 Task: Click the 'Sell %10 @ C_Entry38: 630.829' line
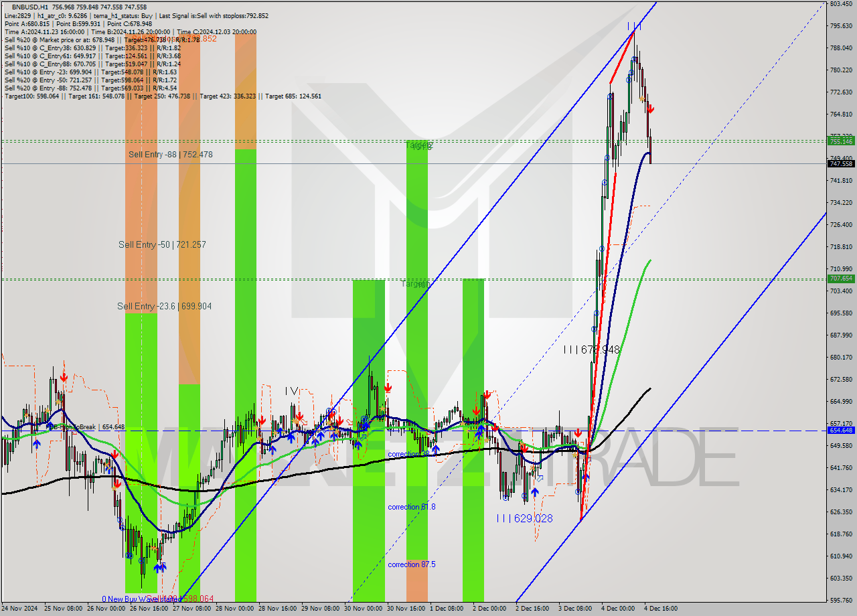[x=92, y=48]
